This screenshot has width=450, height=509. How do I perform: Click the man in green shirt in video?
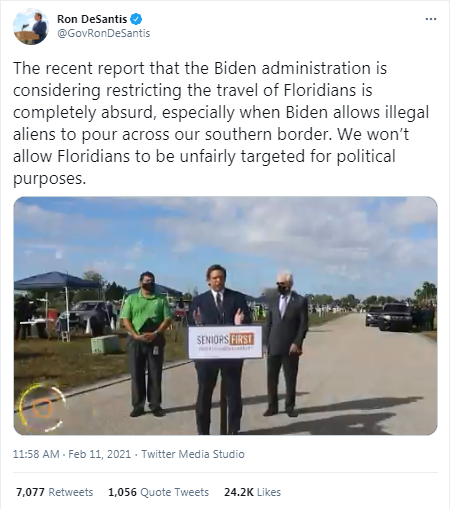point(146,344)
